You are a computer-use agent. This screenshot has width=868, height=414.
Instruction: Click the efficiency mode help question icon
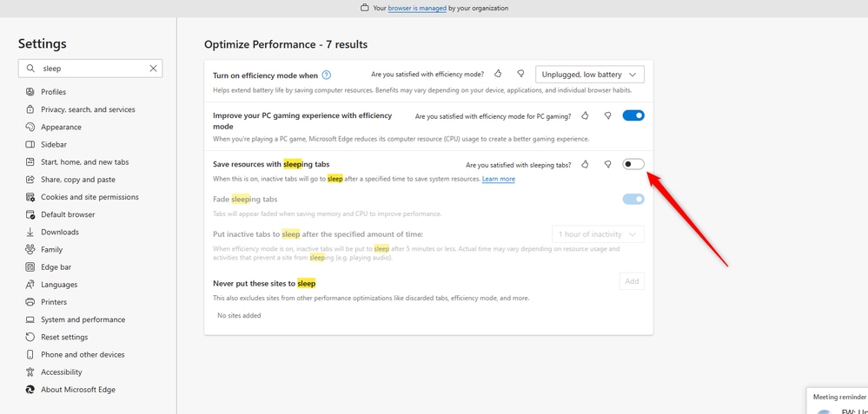pyautogui.click(x=326, y=75)
